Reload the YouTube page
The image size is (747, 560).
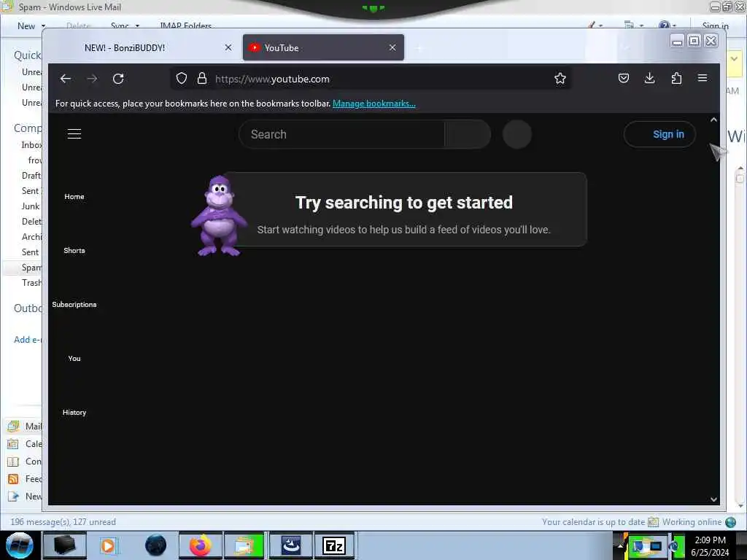pos(118,79)
